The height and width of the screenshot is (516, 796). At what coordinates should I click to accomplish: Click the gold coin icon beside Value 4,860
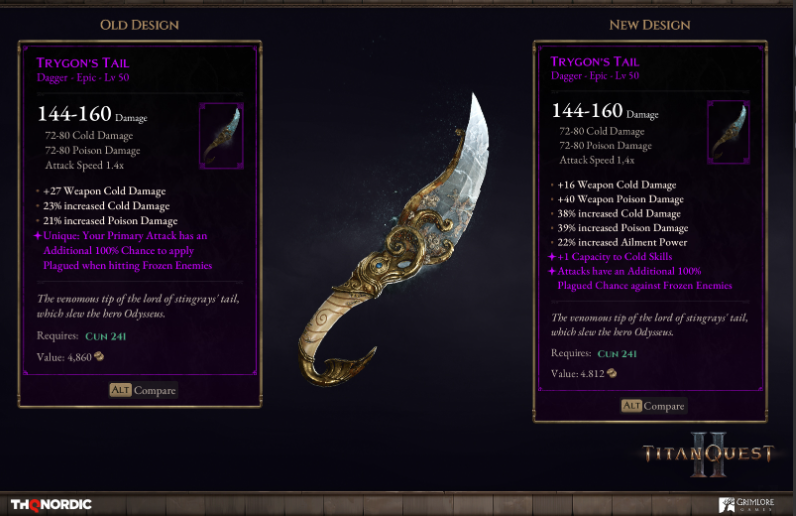(99, 357)
